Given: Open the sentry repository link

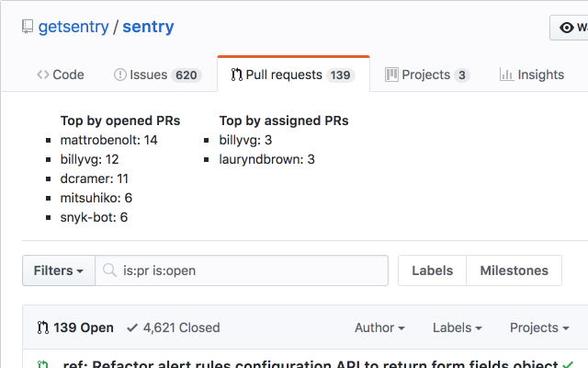Looking at the screenshot, I should tap(149, 27).
